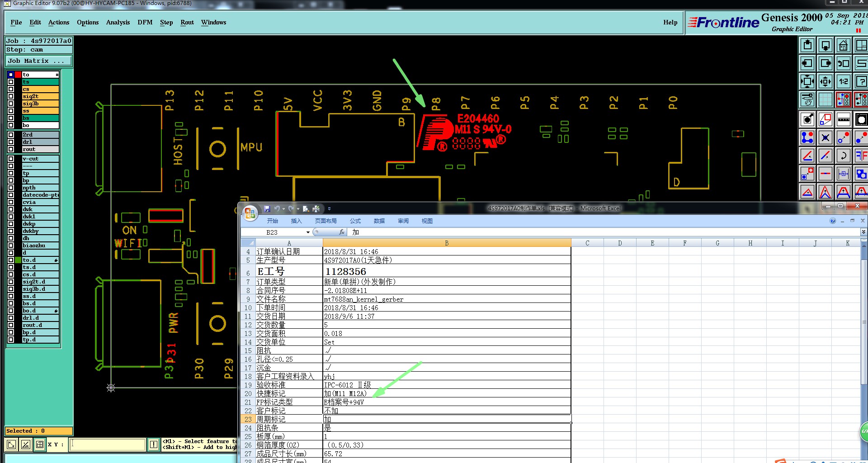Open the Analysis menu
Screen dimensions: 868x463
click(x=118, y=22)
